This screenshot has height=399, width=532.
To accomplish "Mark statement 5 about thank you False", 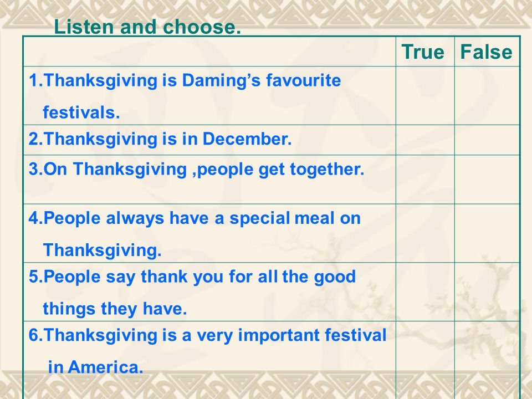I will point(487,292).
